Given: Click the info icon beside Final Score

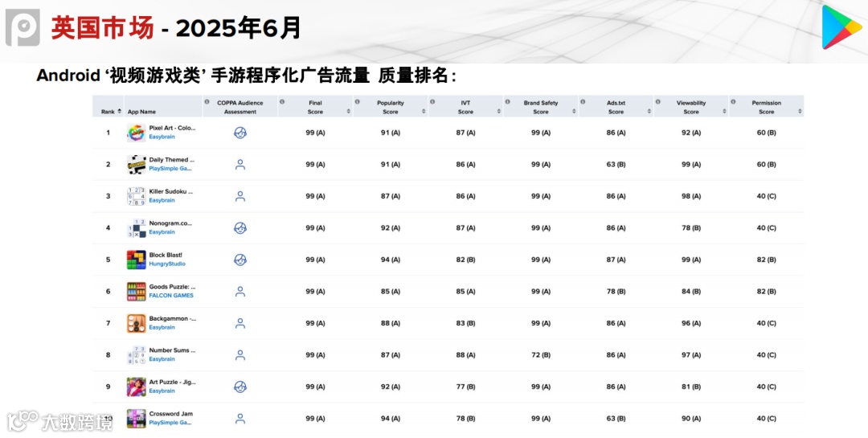Looking at the screenshot, I should 282,102.
